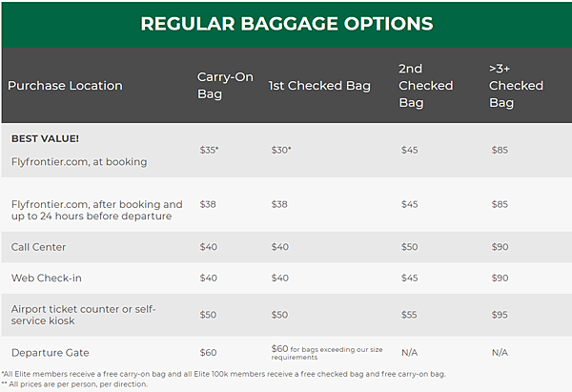Screen dimensions: 572x392
Task: Click the Departure Gate row label
Action: pyautogui.click(x=50, y=353)
